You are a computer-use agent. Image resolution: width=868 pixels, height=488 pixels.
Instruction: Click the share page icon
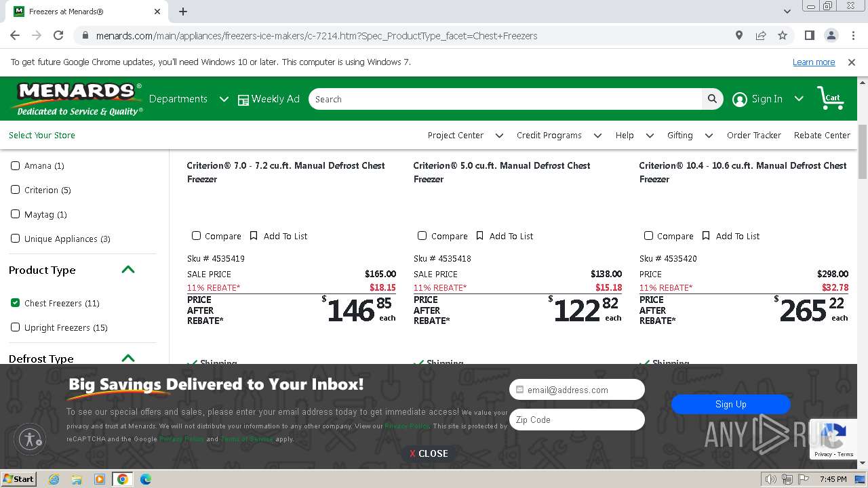(761, 35)
